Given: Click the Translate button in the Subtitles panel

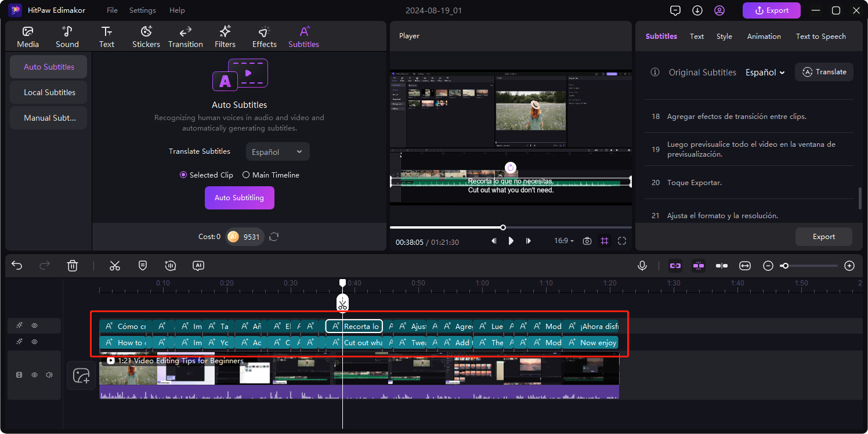Looking at the screenshot, I should coord(824,71).
